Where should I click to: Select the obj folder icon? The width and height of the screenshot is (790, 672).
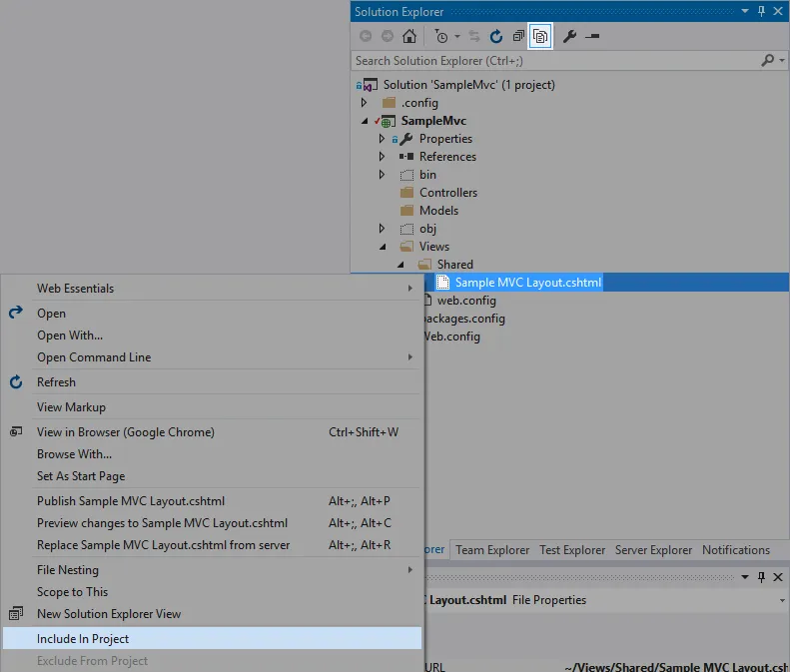pos(406,229)
